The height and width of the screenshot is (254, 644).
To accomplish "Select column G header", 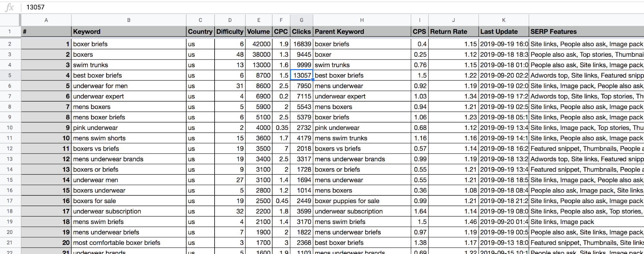I will click(x=301, y=20).
